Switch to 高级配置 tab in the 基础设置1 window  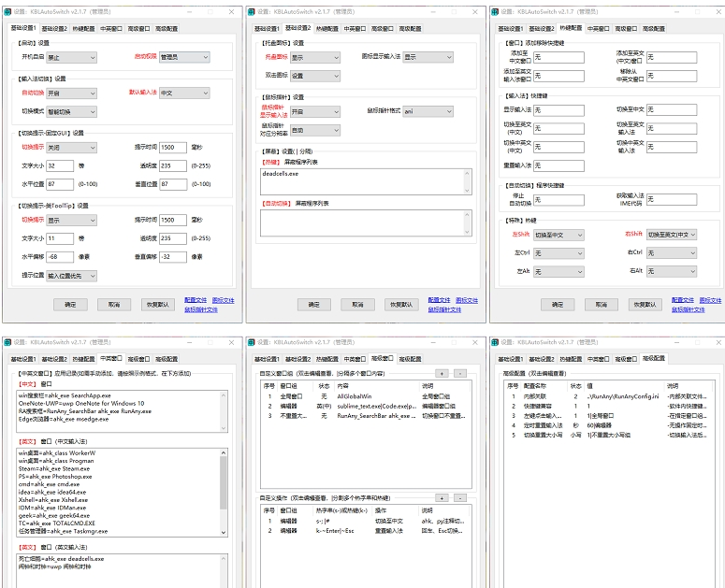tap(166, 29)
